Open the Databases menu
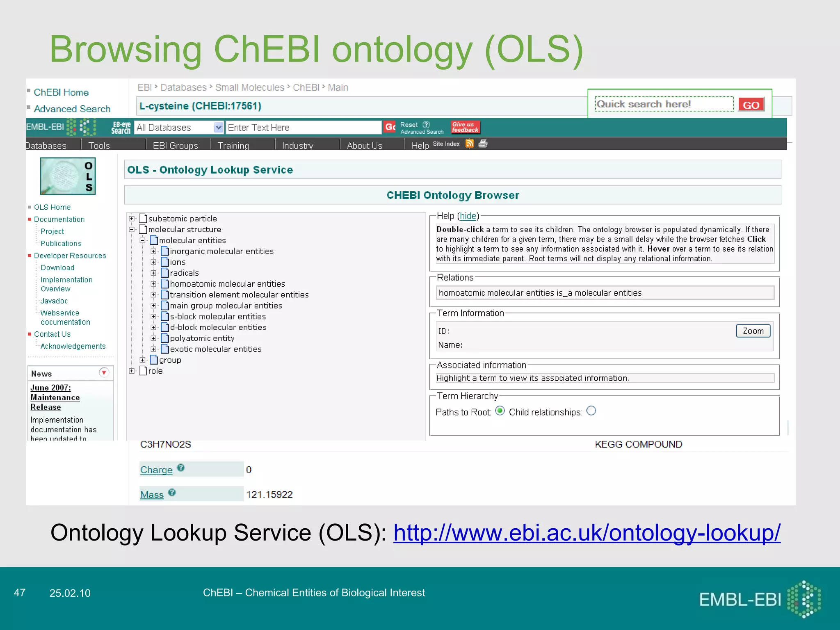This screenshot has width=840, height=630. pyautogui.click(x=46, y=146)
